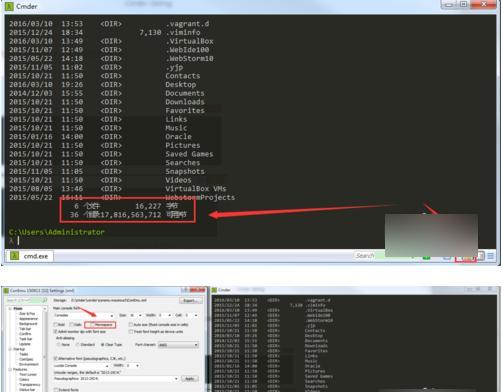Image resolution: width=502 pixels, height=392 pixels.
Task: Open Transparency settings page
Action: tap(29, 385)
